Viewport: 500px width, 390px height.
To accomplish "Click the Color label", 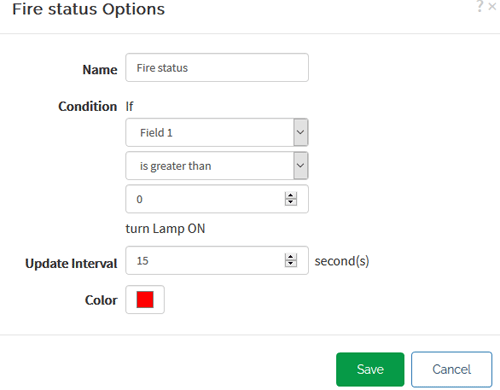I will tap(101, 300).
